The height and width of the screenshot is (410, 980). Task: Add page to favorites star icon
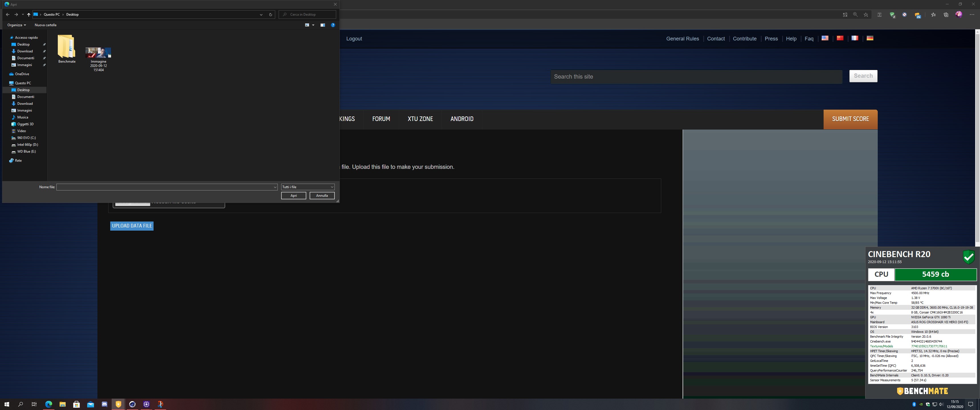point(866,15)
